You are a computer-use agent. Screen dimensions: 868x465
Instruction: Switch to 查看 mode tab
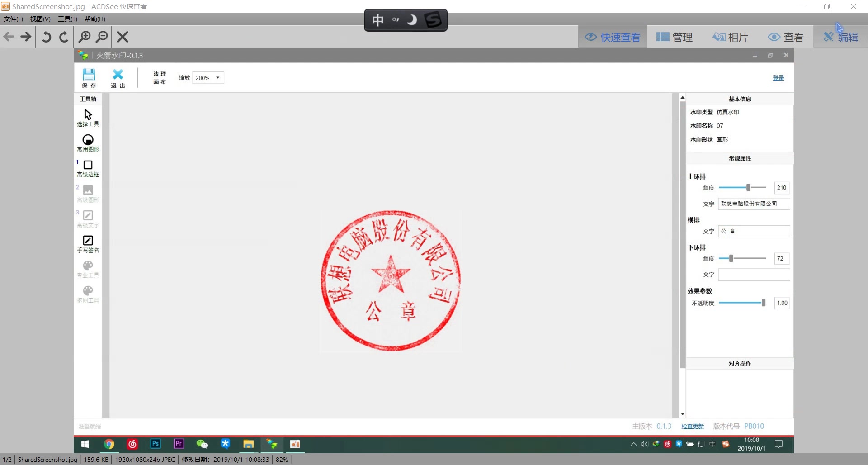[x=786, y=37]
